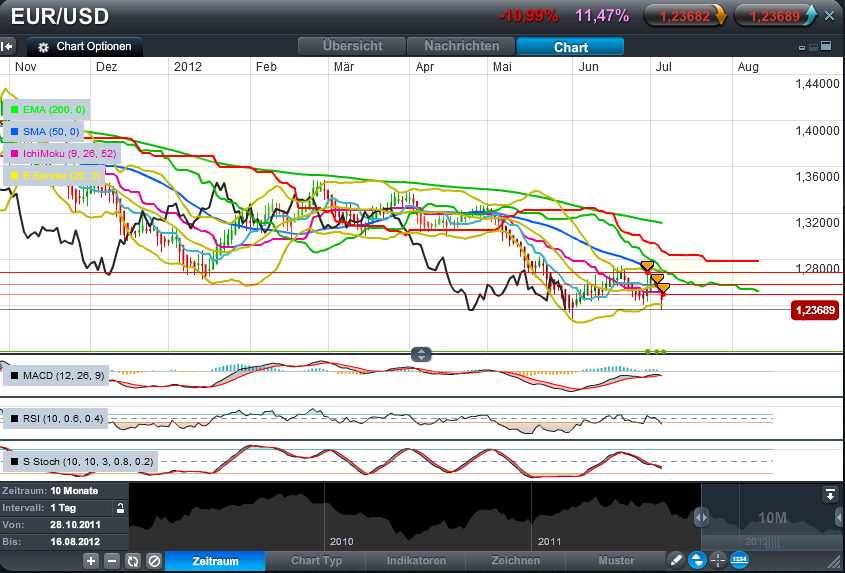
Task: Click the blue SMA color square
Action: click(15, 132)
